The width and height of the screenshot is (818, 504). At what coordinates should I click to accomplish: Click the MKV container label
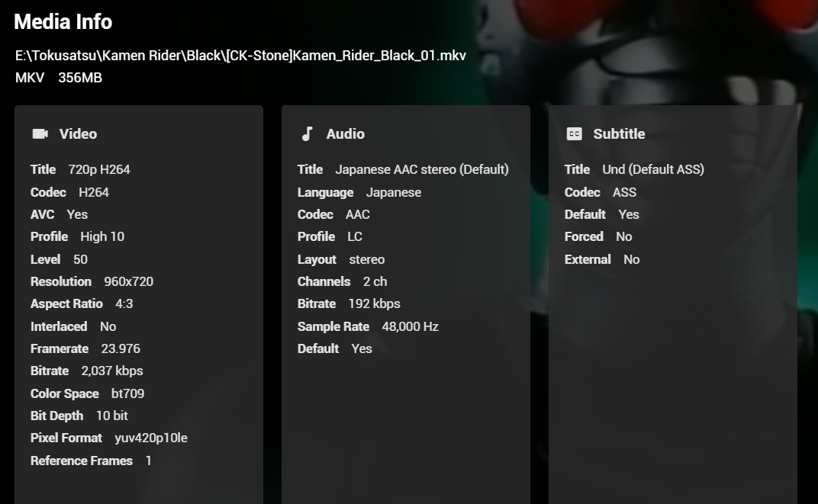(x=30, y=78)
